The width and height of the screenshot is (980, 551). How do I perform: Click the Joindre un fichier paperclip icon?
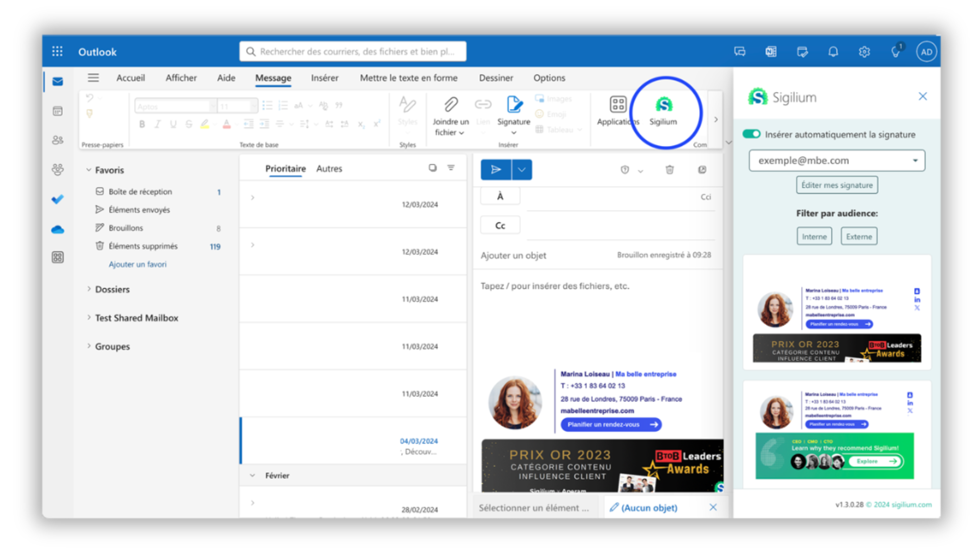pos(450,105)
